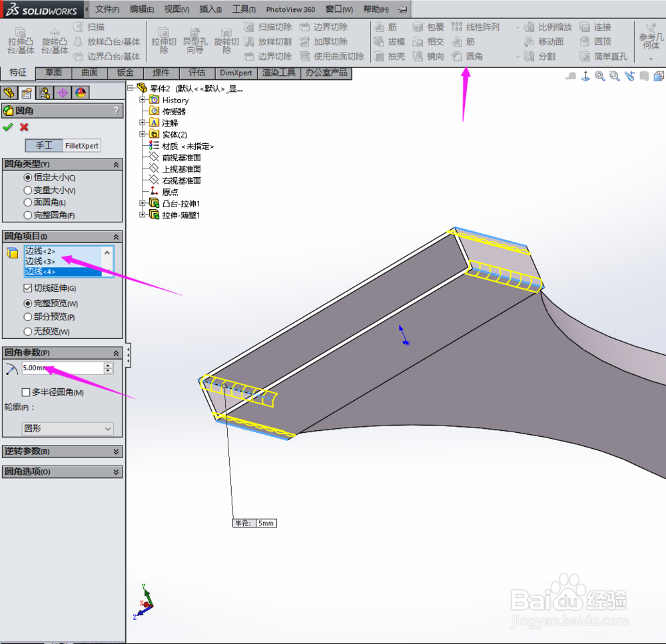Open the 插入 menu

210,9
